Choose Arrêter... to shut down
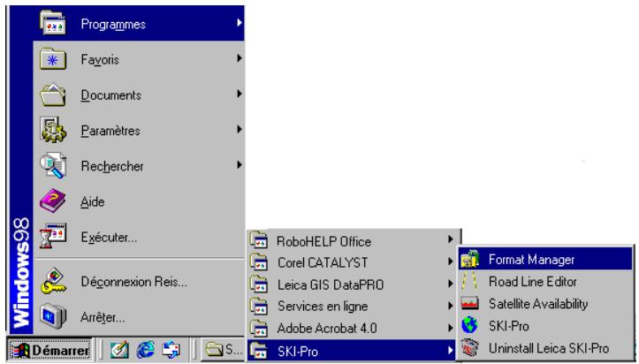 click(139, 317)
